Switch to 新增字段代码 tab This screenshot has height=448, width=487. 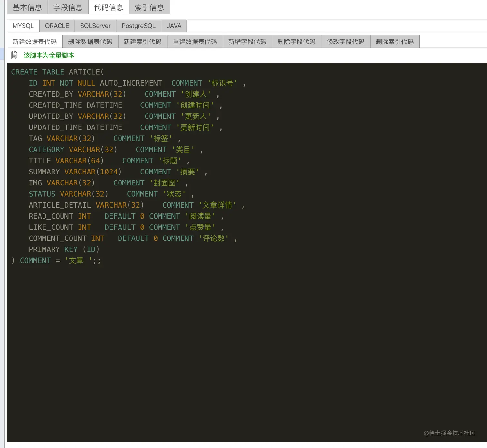tap(247, 42)
